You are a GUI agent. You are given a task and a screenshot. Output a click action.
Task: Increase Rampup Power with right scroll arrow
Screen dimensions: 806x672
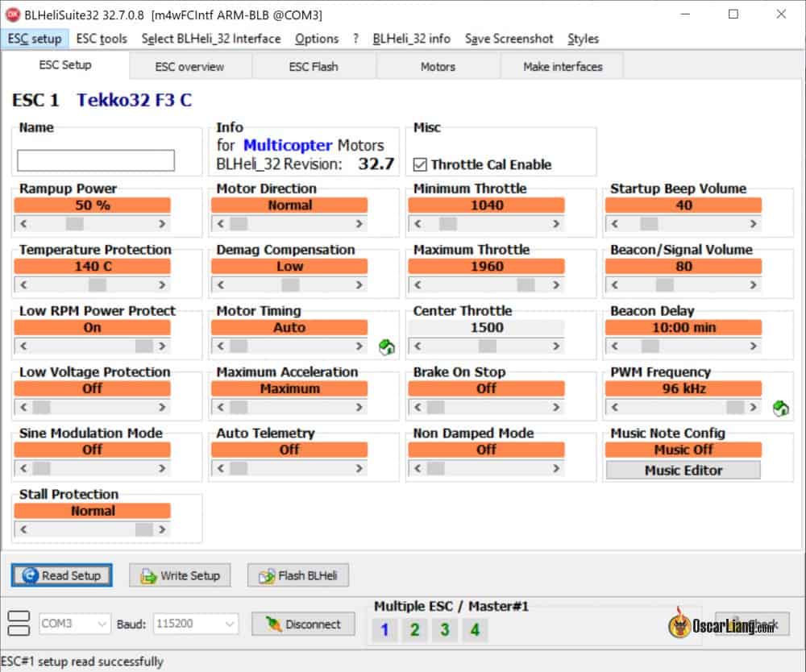(162, 223)
